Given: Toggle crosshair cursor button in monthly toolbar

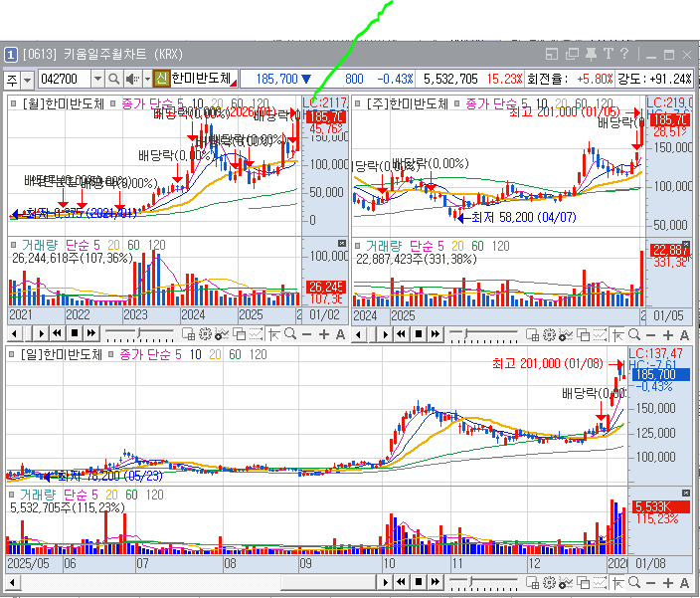Looking at the screenshot, I should (x=274, y=334).
